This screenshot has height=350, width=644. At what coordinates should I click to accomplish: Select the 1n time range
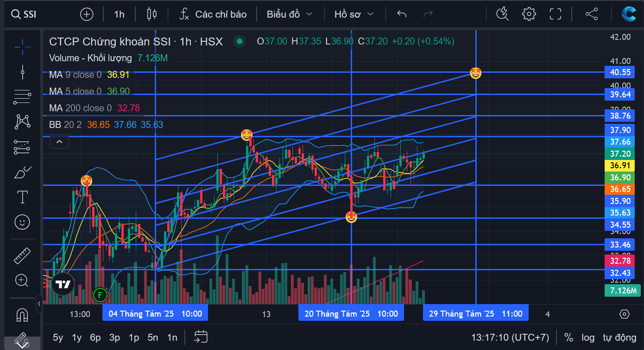point(172,337)
